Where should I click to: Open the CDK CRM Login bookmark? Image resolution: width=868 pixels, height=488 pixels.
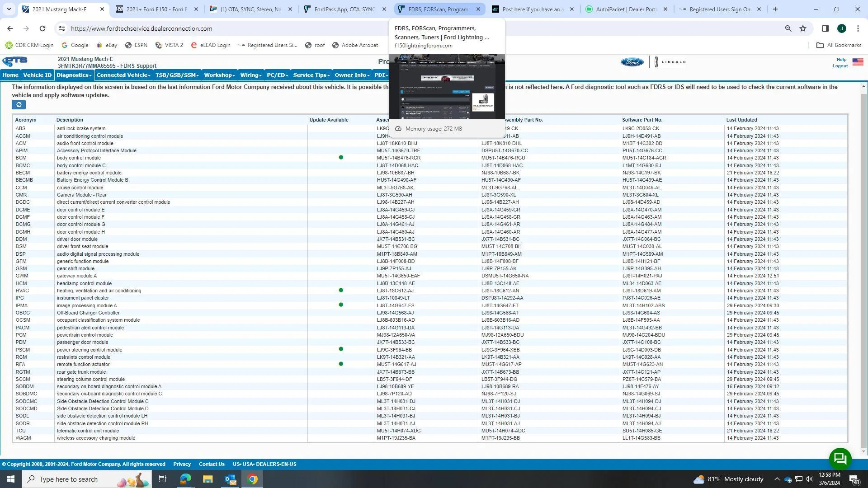tap(29, 45)
